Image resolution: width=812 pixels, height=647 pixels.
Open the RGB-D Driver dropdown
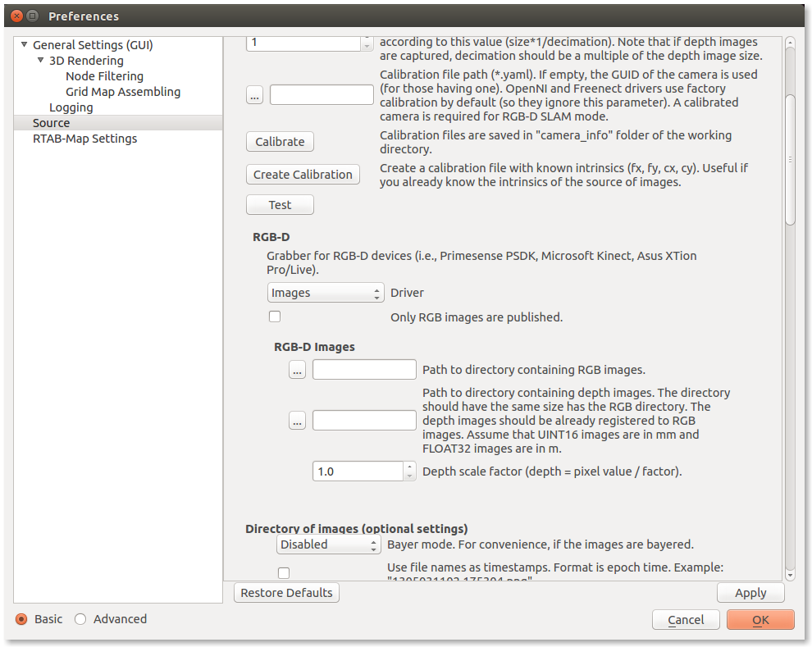(x=326, y=293)
